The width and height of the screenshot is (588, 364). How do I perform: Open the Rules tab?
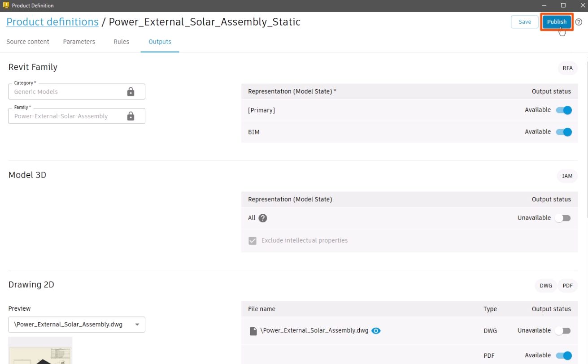[121, 42]
